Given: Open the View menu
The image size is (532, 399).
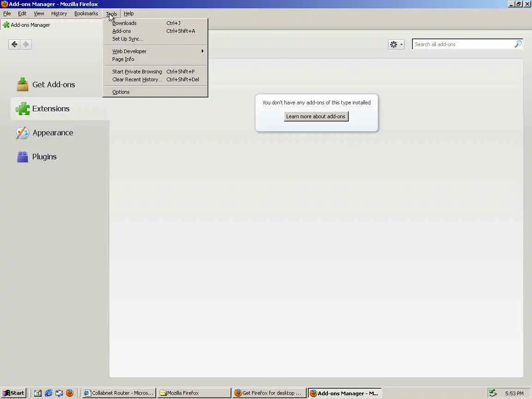Looking at the screenshot, I should tap(39, 13).
